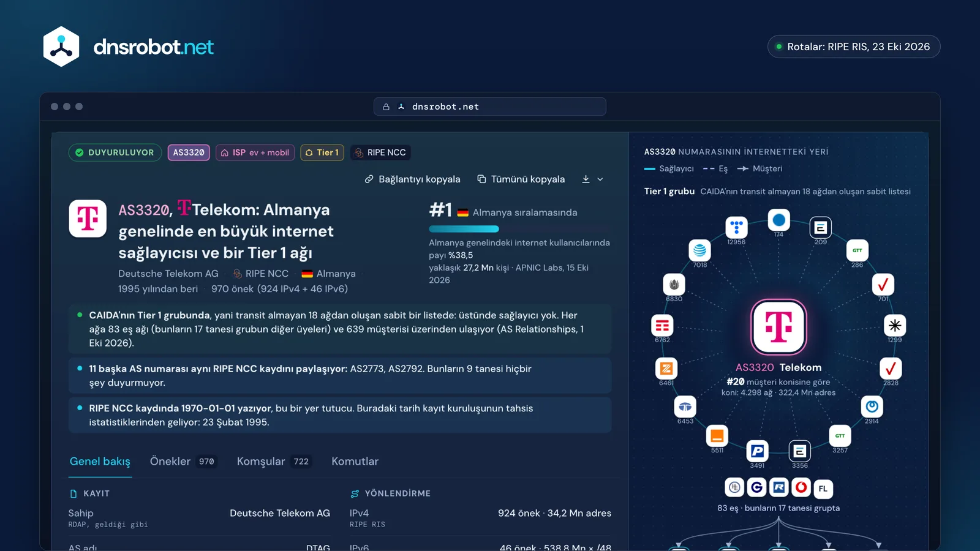Image resolution: width=980 pixels, height=551 pixels.
Task: Click Deutsche Telekom AG under the heading
Action: click(168, 274)
